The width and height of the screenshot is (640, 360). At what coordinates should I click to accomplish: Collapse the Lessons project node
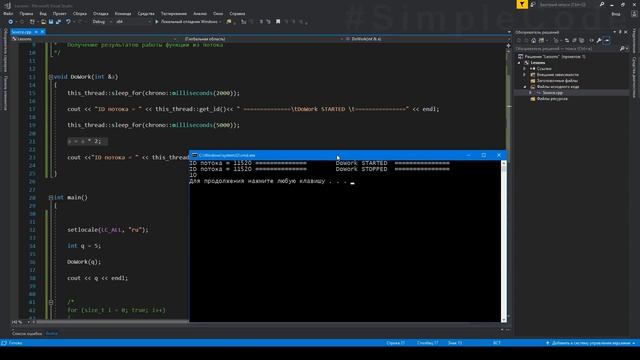pyautogui.click(x=519, y=63)
